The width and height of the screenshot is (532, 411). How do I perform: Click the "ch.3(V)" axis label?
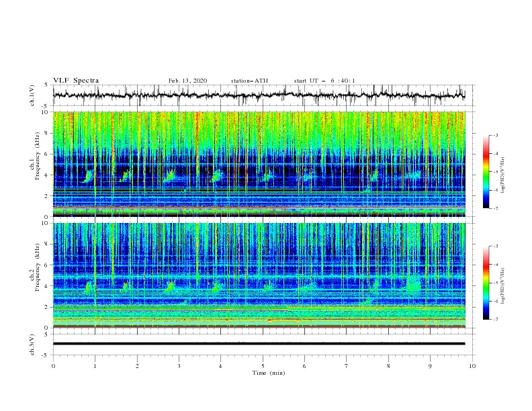click(x=32, y=345)
